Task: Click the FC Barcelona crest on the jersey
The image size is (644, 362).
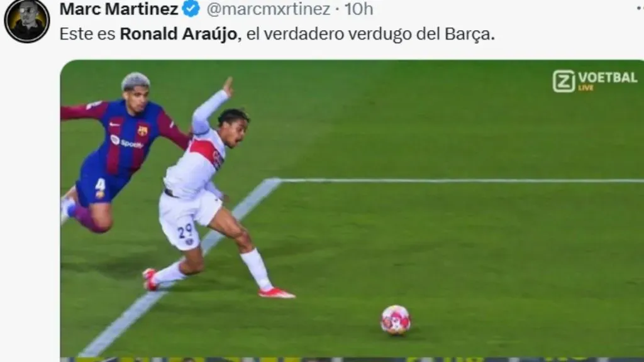Action: [143, 131]
